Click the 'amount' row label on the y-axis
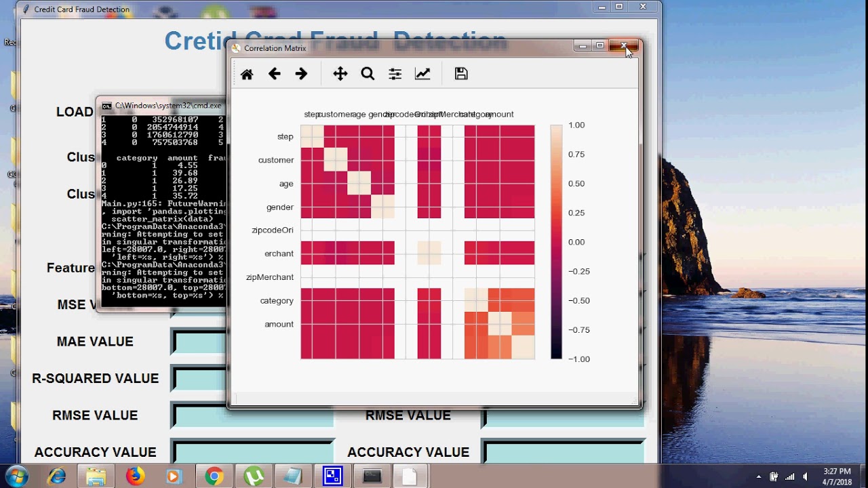This screenshot has height=488, width=868. tap(279, 324)
